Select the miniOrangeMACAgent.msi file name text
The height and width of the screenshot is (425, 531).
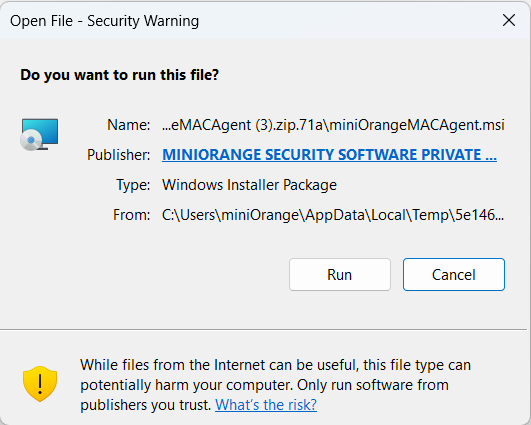pyautogui.click(x=333, y=125)
